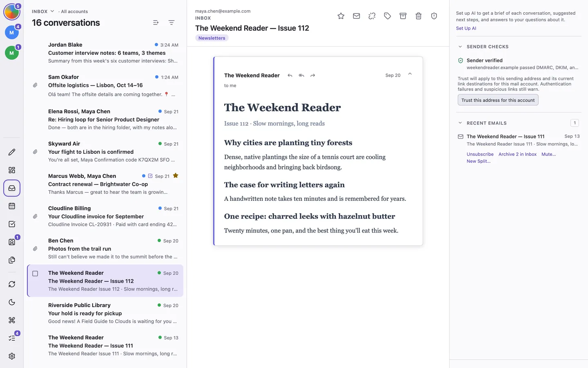Open Jordan Blake's customer interview notes conversation
The image size is (588, 368).
pos(105,53)
